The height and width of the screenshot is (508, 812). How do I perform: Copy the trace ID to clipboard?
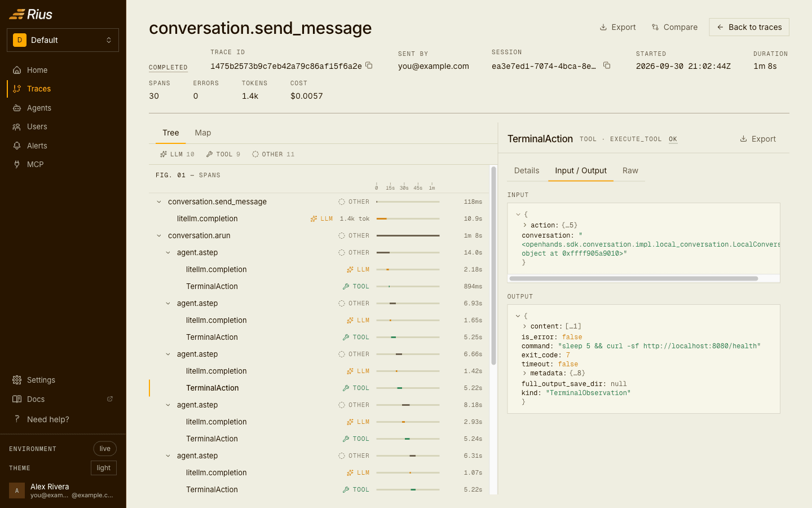[x=369, y=65]
